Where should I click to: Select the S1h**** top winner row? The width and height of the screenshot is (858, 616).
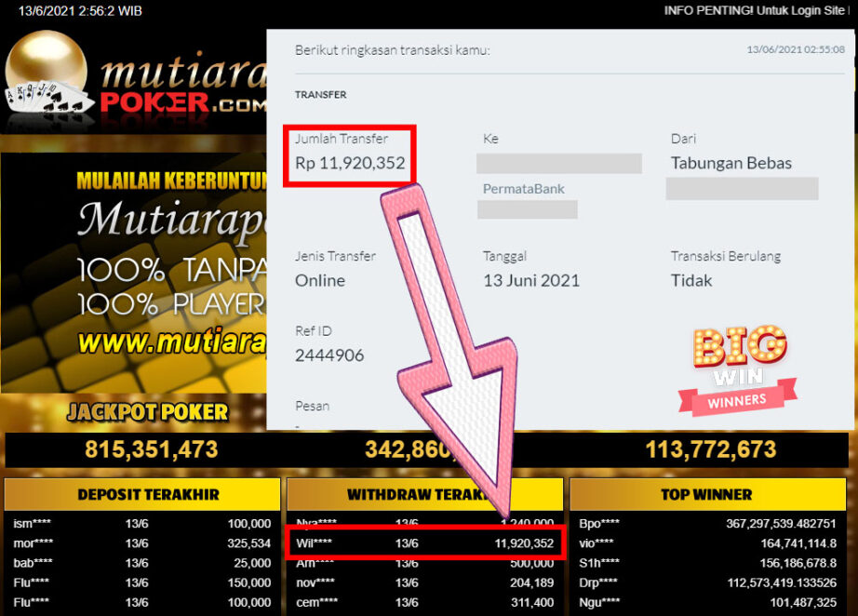coord(707,563)
